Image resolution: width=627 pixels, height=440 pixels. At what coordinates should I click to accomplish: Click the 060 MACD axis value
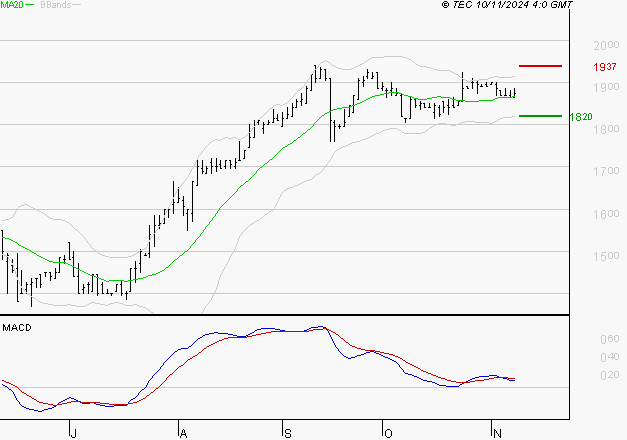tap(610, 339)
